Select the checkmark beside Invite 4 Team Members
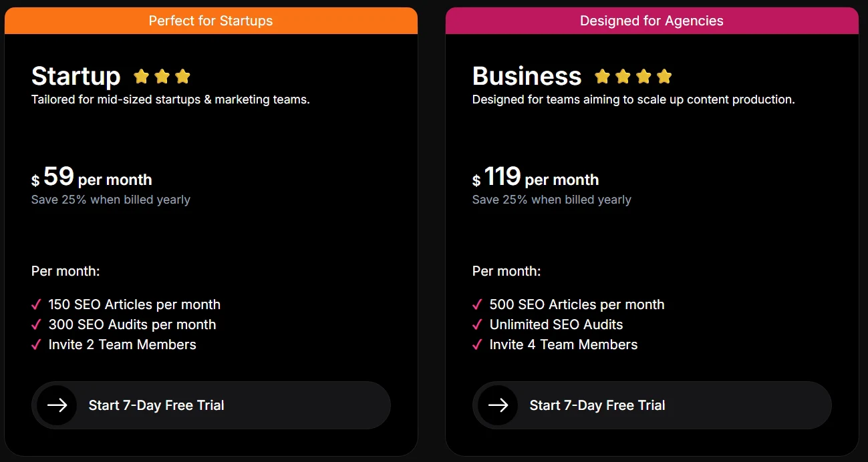The width and height of the screenshot is (868, 462). click(476, 344)
